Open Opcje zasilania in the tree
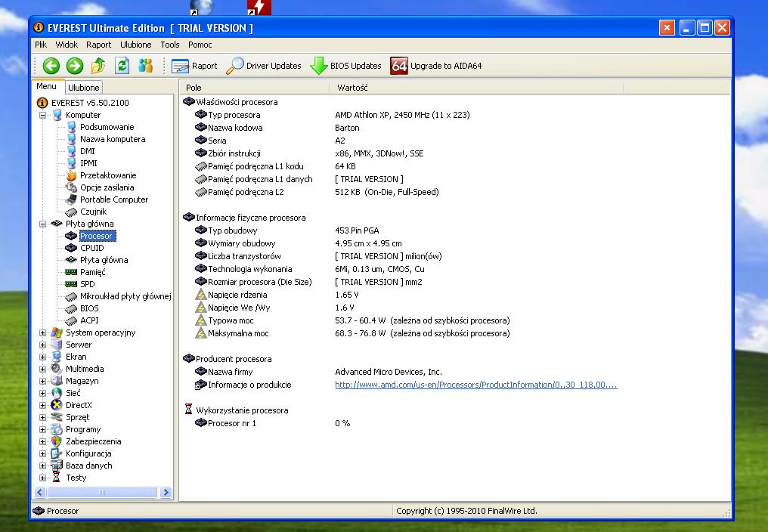 coord(107,187)
